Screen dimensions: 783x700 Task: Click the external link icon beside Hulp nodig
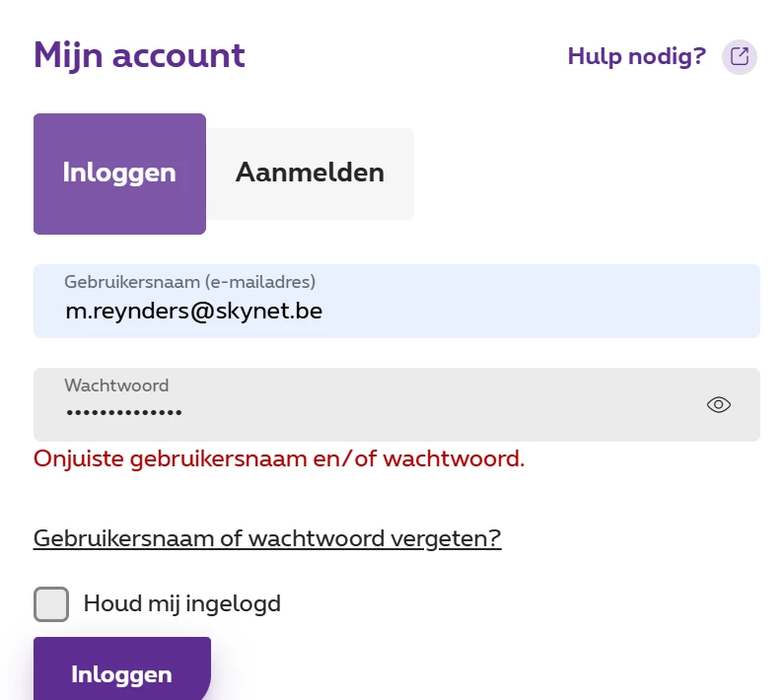740,56
